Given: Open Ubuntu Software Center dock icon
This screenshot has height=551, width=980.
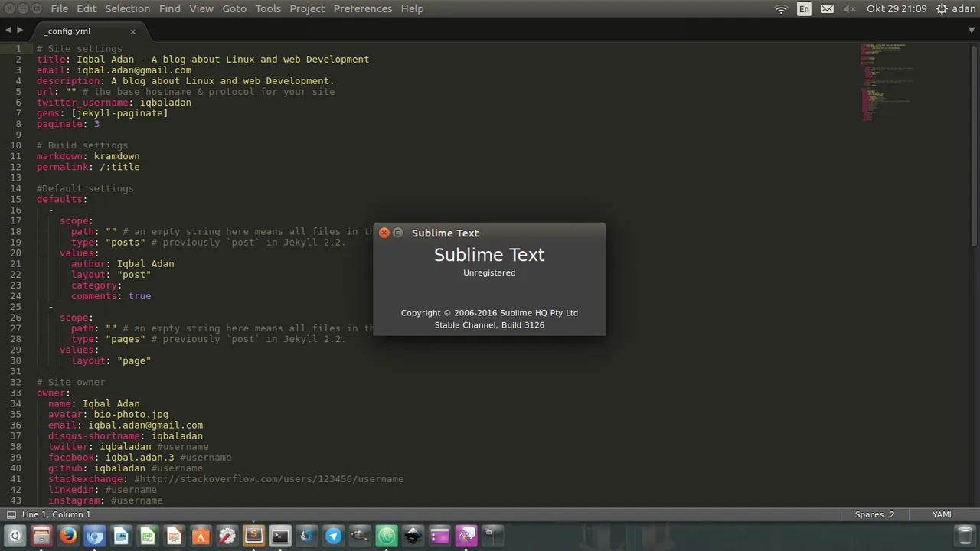Looking at the screenshot, I should [201, 536].
